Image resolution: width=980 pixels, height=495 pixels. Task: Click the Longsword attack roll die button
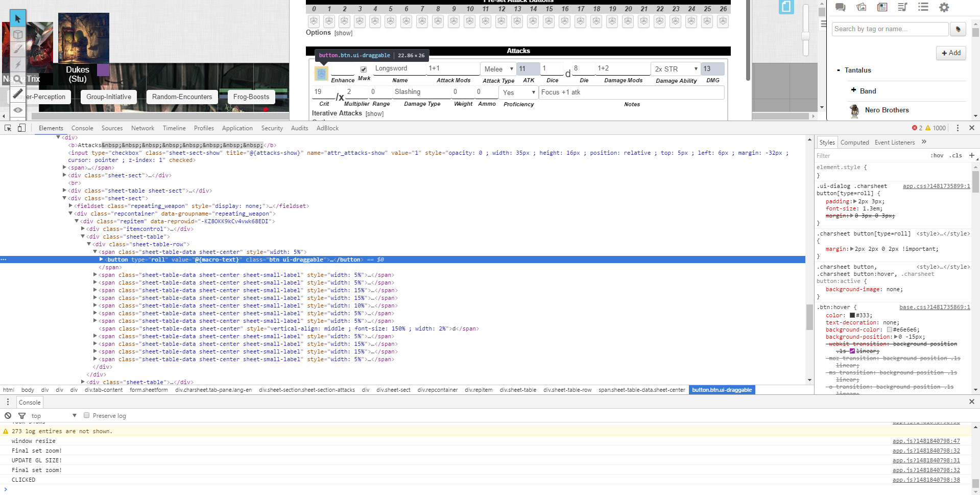321,74
